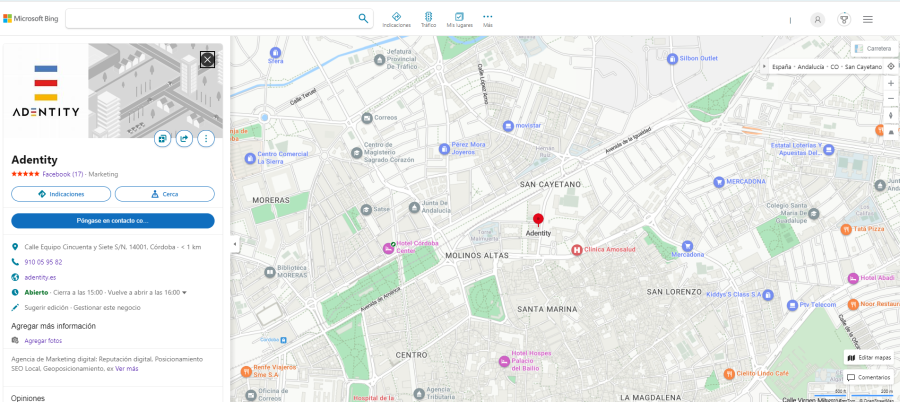Image resolution: width=900 pixels, height=402 pixels.
Task: Open the three-dot more options menu
Action: pyautogui.click(x=206, y=139)
